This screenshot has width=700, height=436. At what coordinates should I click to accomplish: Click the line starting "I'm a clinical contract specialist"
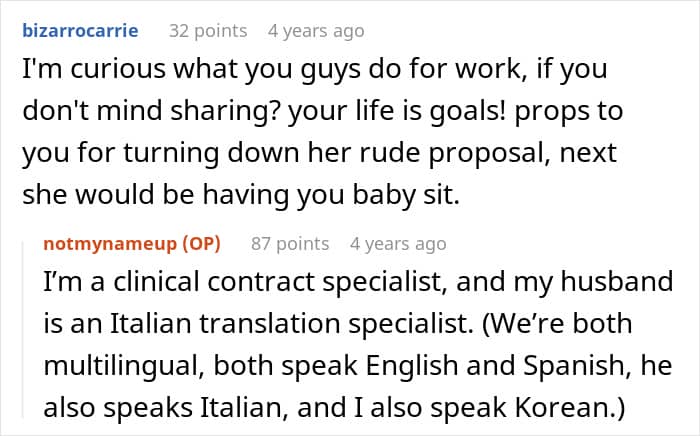[358, 284]
